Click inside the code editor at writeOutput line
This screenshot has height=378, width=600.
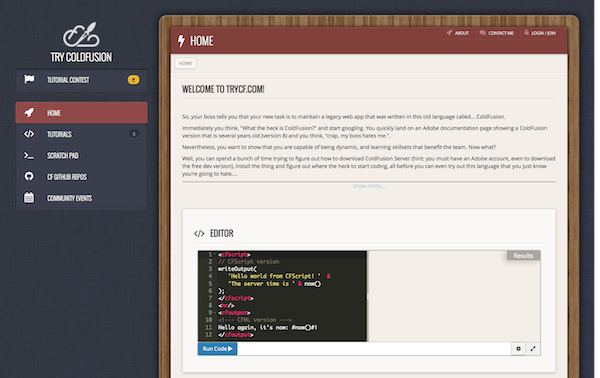(x=237, y=269)
